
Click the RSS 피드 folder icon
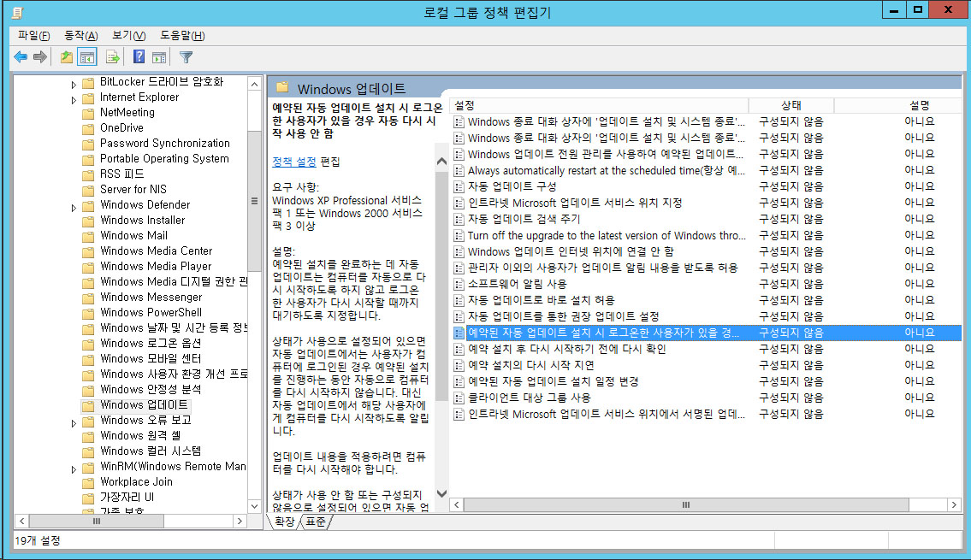point(89,174)
